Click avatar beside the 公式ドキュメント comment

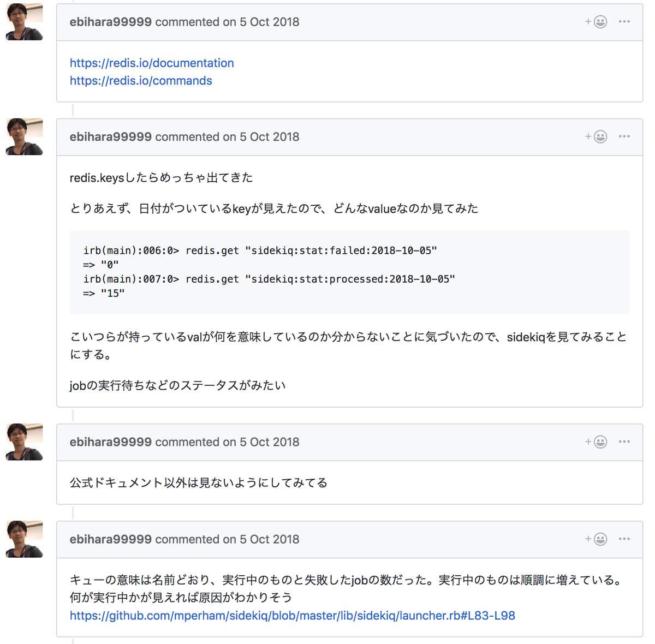pyautogui.click(x=24, y=442)
